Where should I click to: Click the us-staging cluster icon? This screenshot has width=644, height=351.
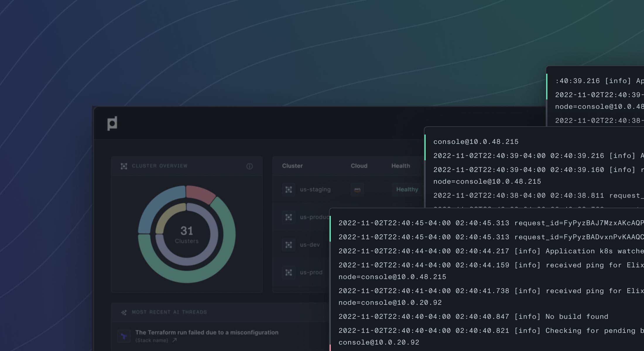tap(289, 190)
